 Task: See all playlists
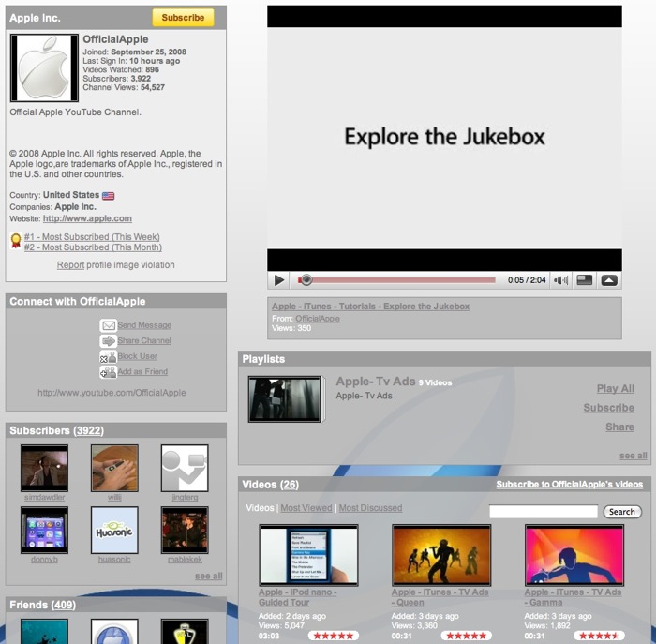click(x=633, y=456)
